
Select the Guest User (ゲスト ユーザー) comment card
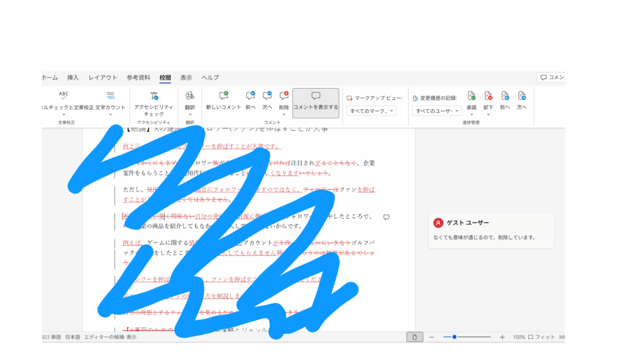click(x=491, y=230)
